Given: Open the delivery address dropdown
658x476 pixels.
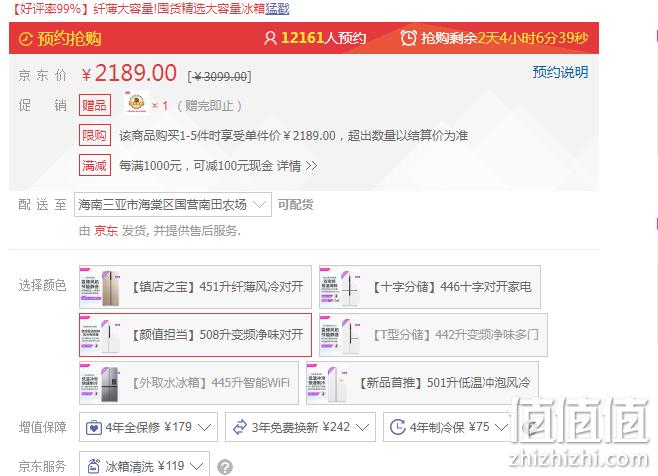Looking at the screenshot, I should pyautogui.click(x=173, y=205).
